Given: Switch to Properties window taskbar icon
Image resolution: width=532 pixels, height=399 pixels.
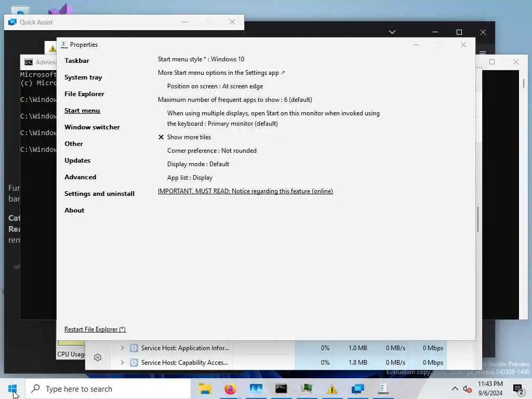Looking at the screenshot, I should click(383, 389).
